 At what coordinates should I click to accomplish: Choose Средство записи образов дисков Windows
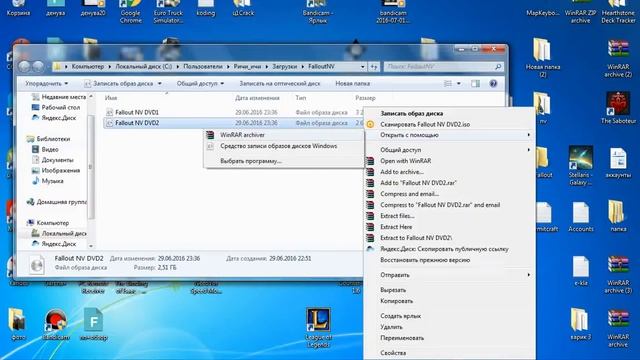click(278, 146)
